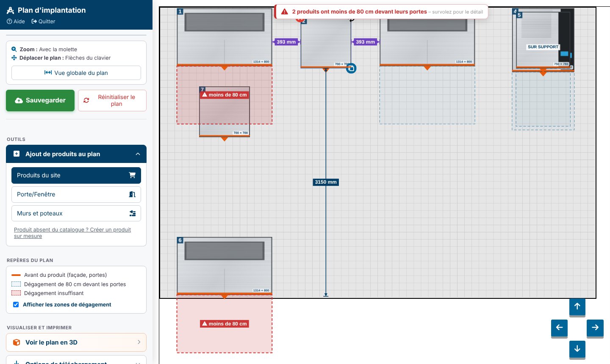
Task: Select the Porte/Fenêtre option
Action: click(x=76, y=194)
